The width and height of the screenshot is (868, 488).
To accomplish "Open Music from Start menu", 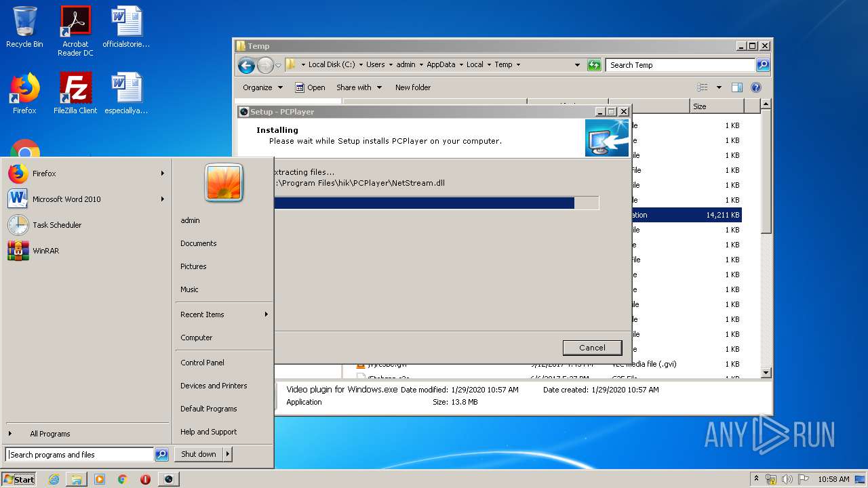I will (x=189, y=289).
